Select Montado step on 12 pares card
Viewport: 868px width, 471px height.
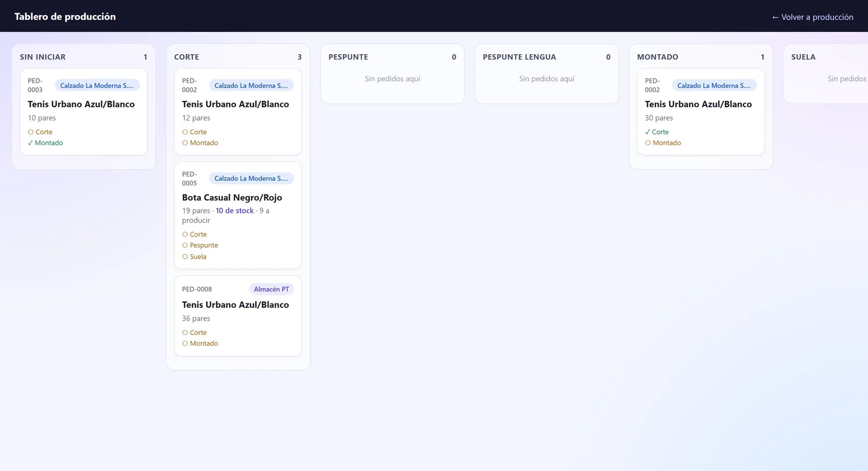pyautogui.click(x=200, y=143)
